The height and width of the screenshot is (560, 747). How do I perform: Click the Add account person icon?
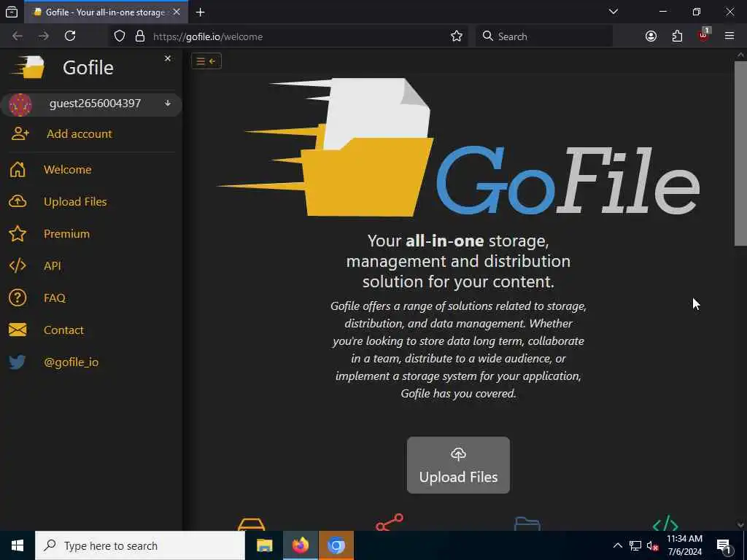[20, 134]
